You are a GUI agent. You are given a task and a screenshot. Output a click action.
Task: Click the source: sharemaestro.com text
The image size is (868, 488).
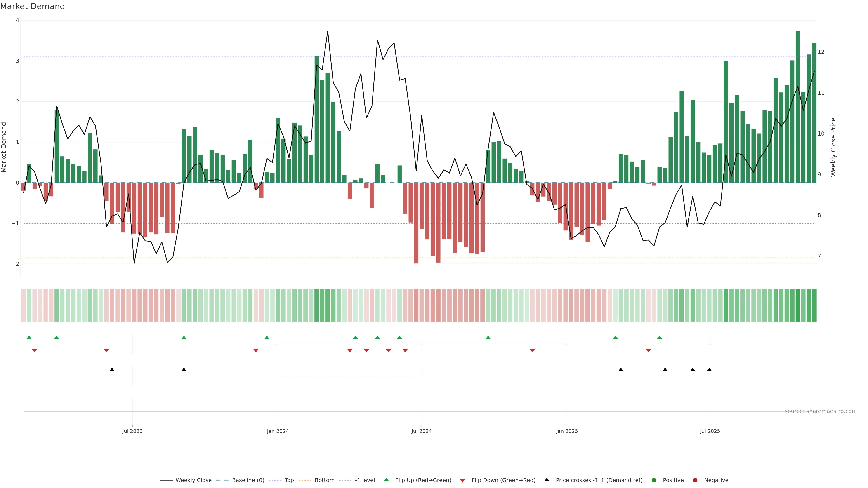click(x=821, y=411)
